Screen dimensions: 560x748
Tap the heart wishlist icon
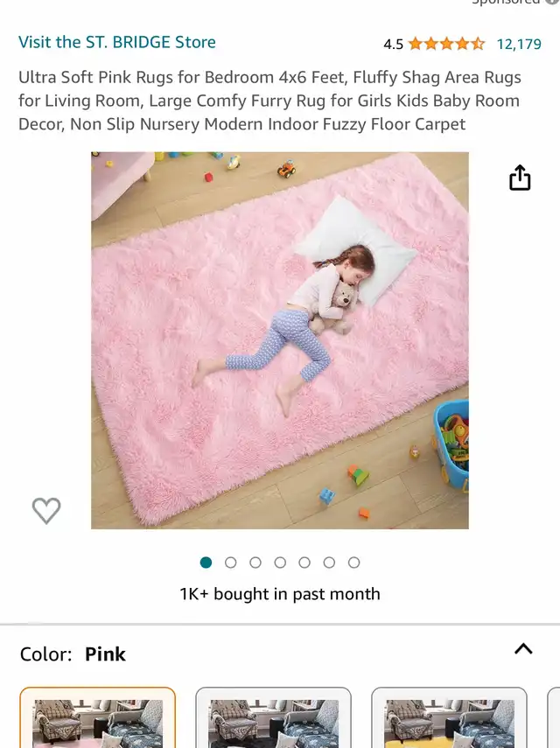point(46,510)
